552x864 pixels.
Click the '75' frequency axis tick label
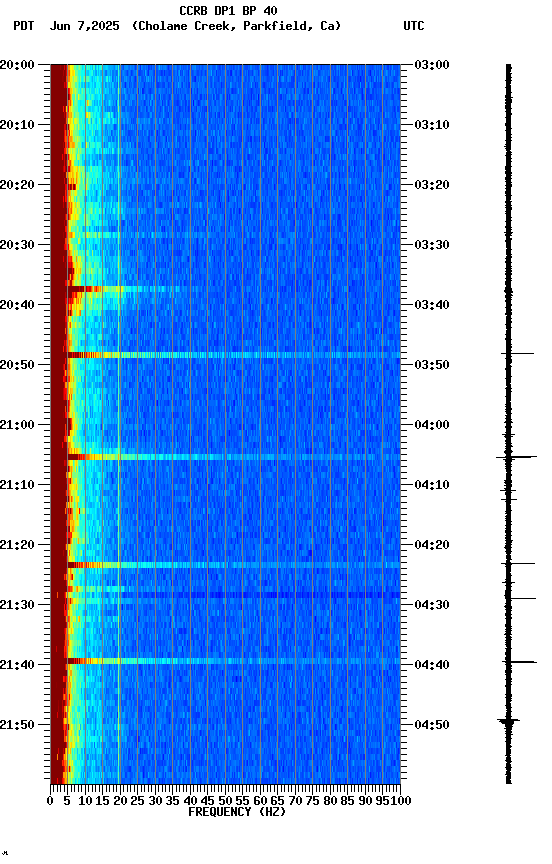[x=312, y=801]
